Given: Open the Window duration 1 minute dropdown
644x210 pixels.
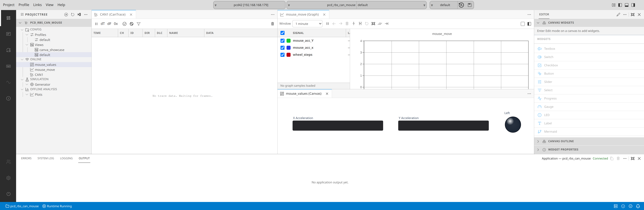Looking at the screenshot, I should point(307,24).
